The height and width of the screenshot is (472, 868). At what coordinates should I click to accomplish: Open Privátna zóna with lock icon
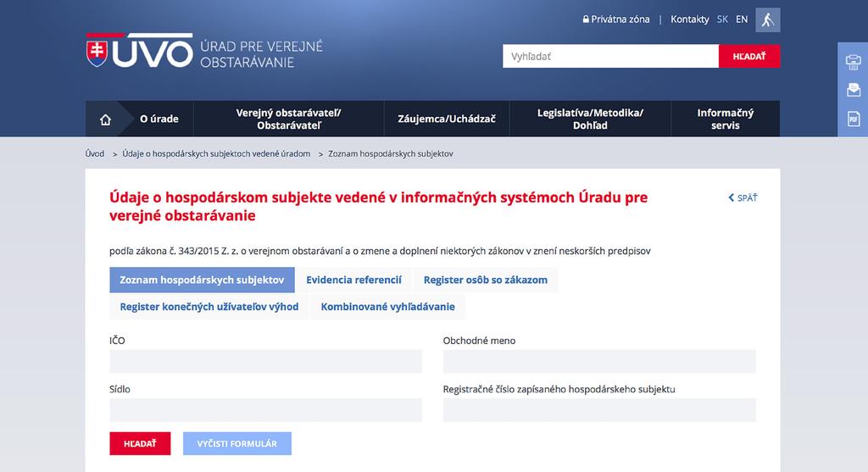tap(616, 19)
